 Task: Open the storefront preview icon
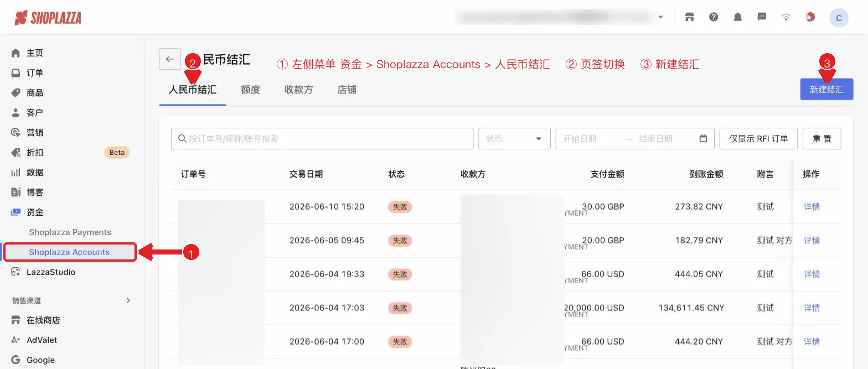pyautogui.click(x=689, y=17)
